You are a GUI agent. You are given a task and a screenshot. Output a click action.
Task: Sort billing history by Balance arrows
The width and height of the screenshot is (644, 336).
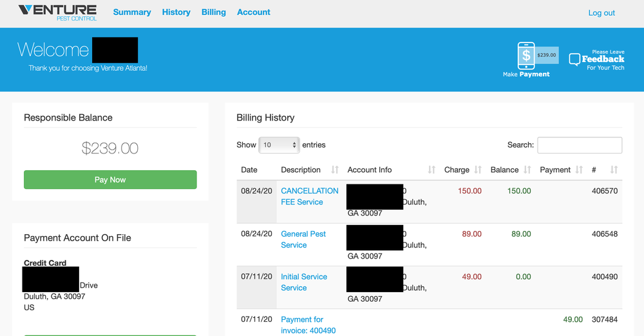pos(527,170)
